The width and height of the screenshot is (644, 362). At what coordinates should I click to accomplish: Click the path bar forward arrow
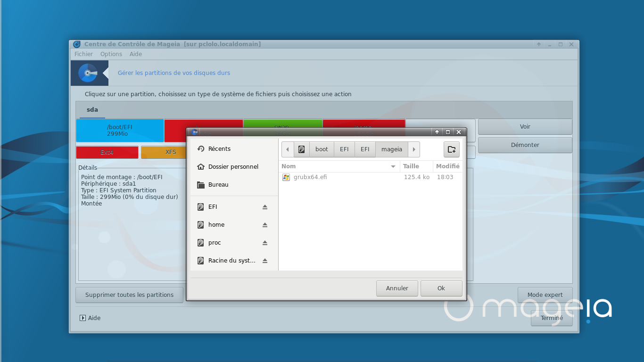[x=414, y=149]
